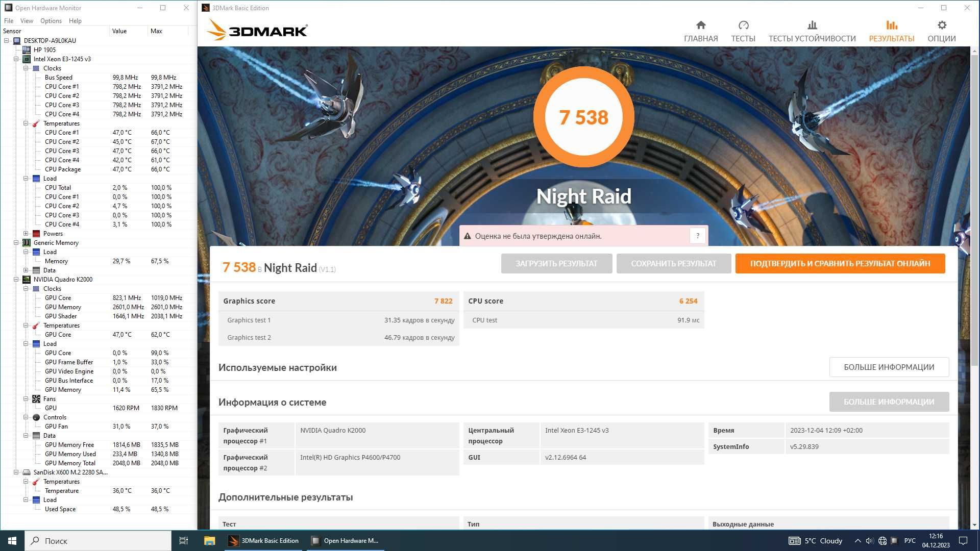This screenshot has height=551, width=980.
Task: Expand the Generic Memory Data group
Action: click(26, 270)
